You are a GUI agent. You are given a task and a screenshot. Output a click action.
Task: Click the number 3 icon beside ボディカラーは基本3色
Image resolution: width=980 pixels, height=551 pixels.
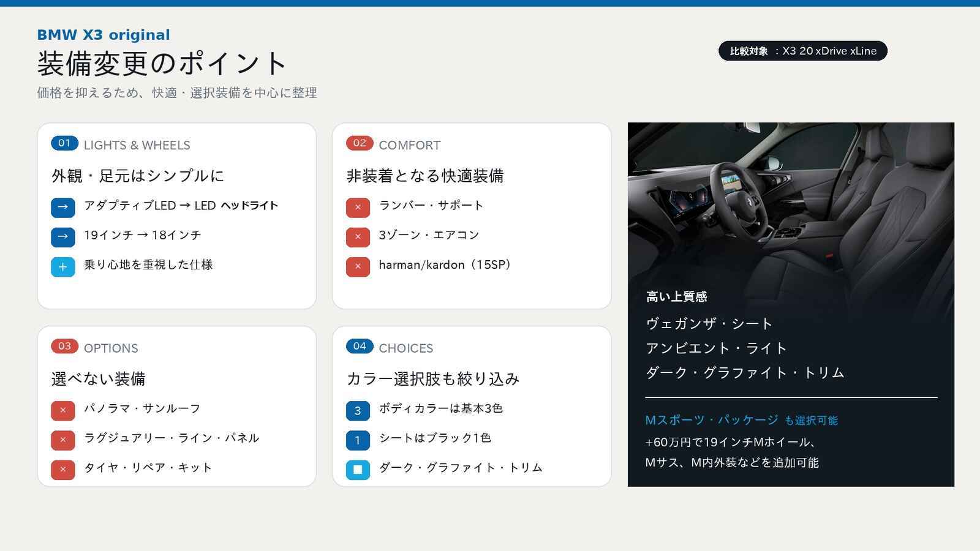coord(358,410)
